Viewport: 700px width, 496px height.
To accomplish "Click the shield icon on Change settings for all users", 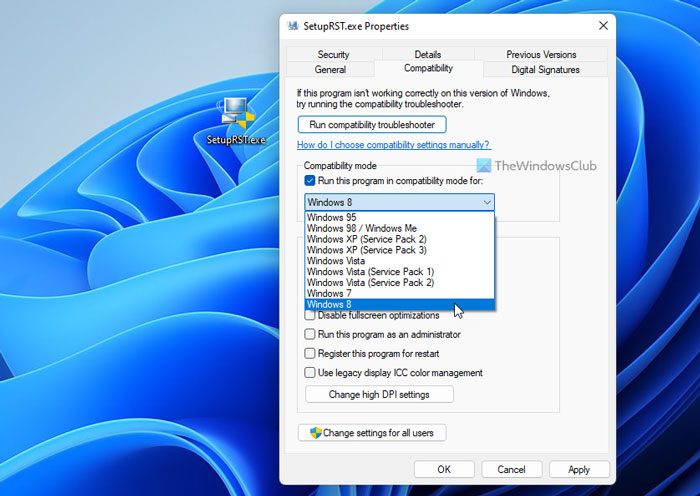I will pos(316,433).
